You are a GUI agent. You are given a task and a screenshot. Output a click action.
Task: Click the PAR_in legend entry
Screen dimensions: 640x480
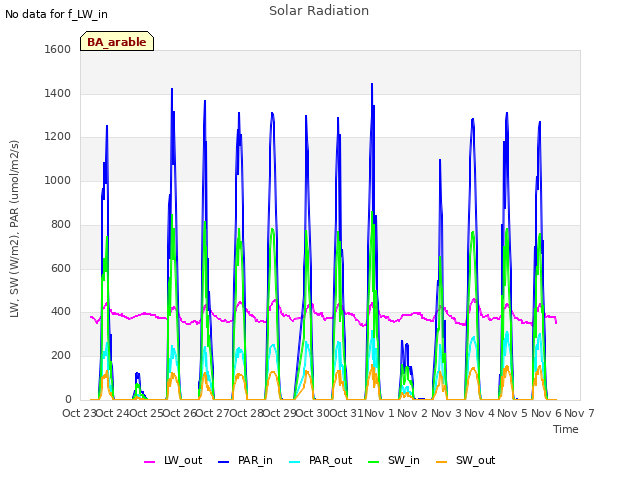tap(245, 460)
